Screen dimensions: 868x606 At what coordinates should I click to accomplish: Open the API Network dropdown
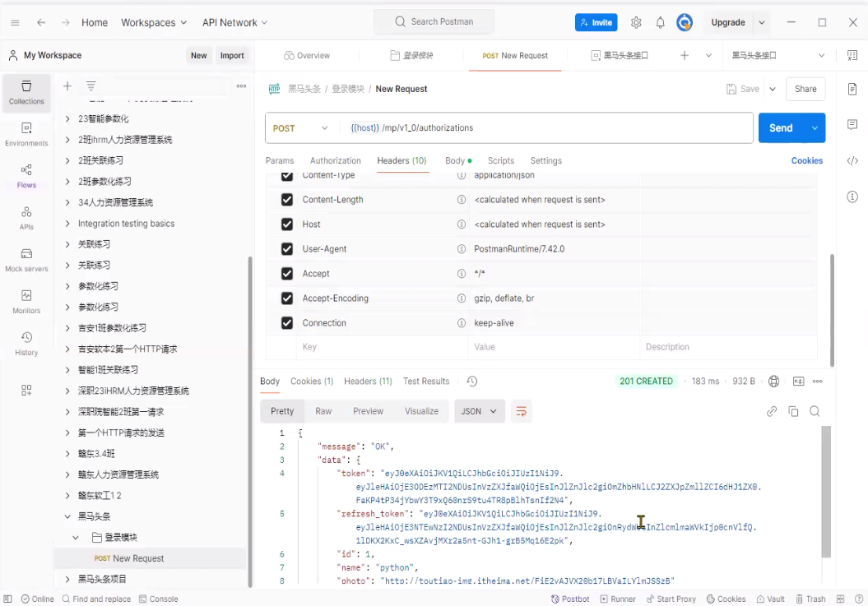(234, 23)
